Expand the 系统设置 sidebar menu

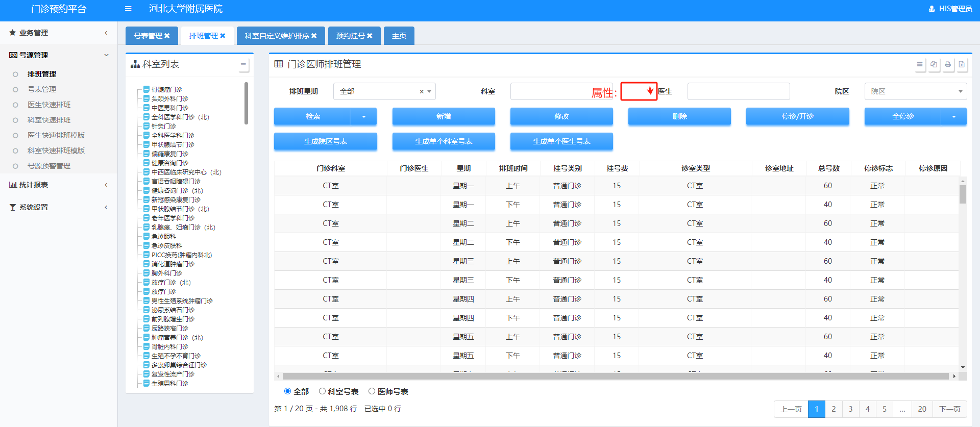pyautogui.click(x=59, y=207)
